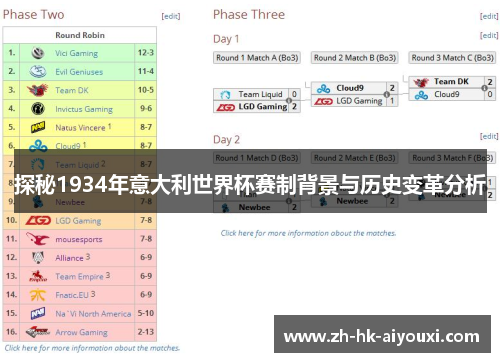Click Team DK name in Match C
Viewport: 500px width, 362px height.
pos(451,82)
